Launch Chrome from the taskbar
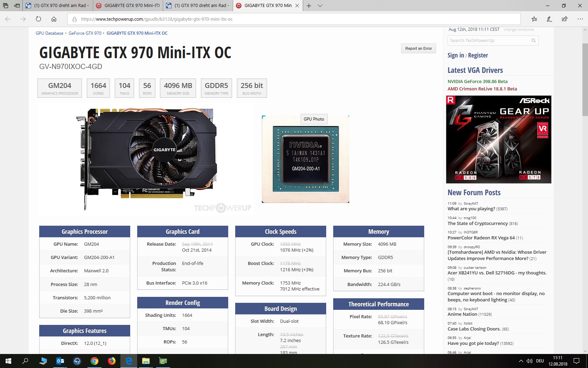Screen dimensions: 588x368 tap(94, 361)
